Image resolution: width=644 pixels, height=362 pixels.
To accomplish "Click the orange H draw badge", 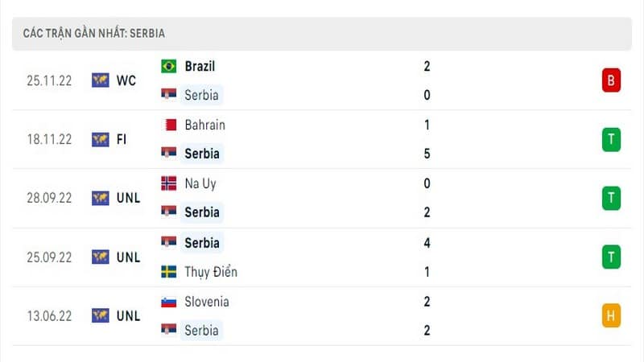I will 611,315.
